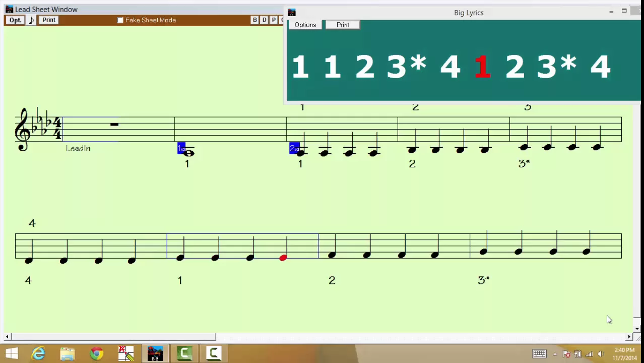644x363 pixels.
Task: Click the red highlighted 1 in Big Lyrics
Action: tap(482, 67)
